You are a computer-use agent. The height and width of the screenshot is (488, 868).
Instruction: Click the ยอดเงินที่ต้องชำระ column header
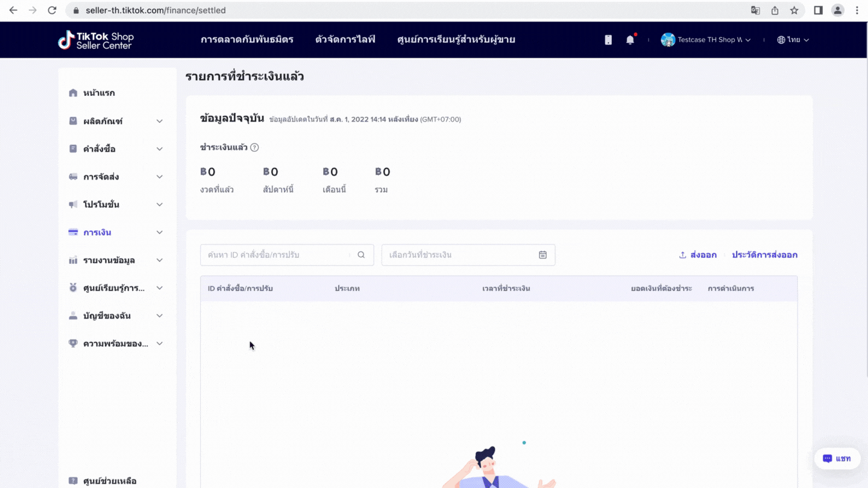pos(661,289)
